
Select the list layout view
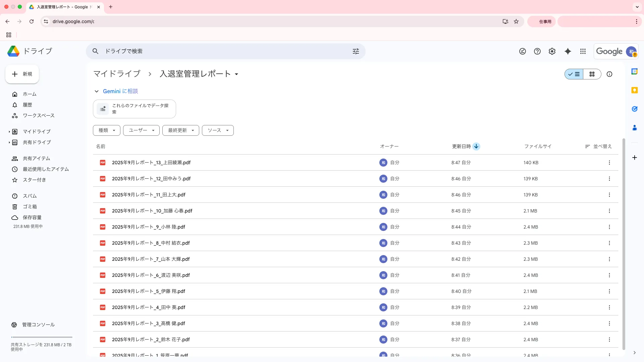point(574,74)
